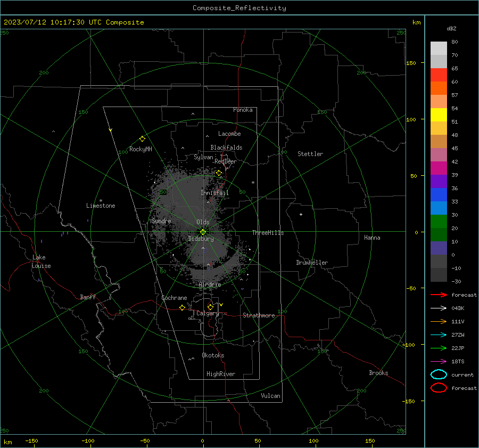
Task: Click the magenta 18TS arrow legend icon
Action: 439,361
